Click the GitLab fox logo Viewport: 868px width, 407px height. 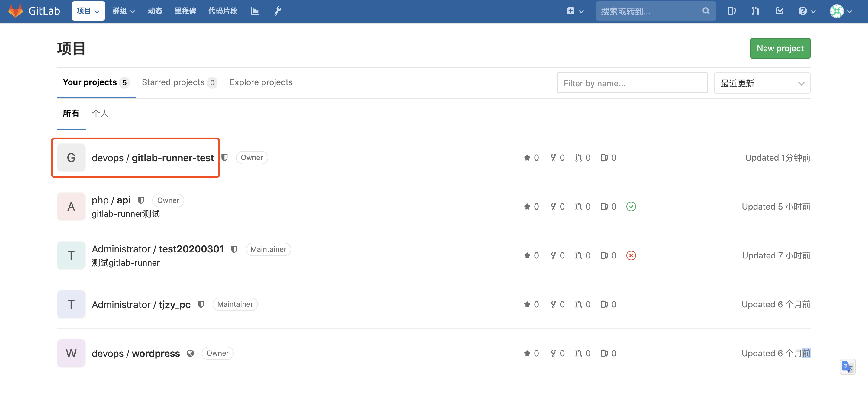(16, 11)
